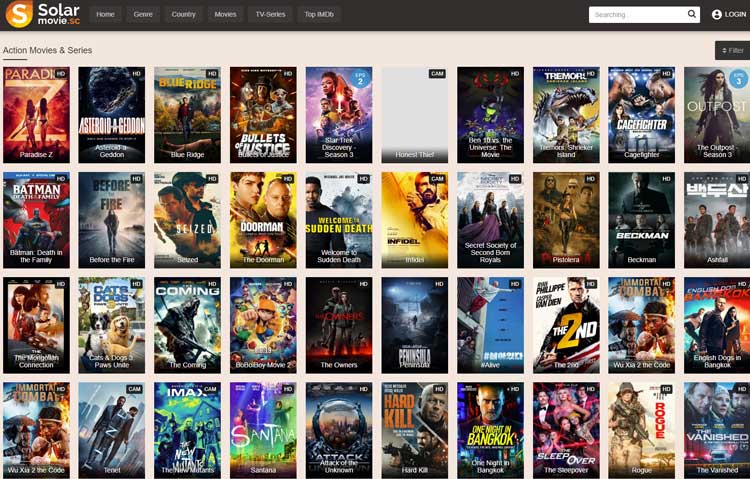Open The New Mutants poster

click(x=188, y=430)
